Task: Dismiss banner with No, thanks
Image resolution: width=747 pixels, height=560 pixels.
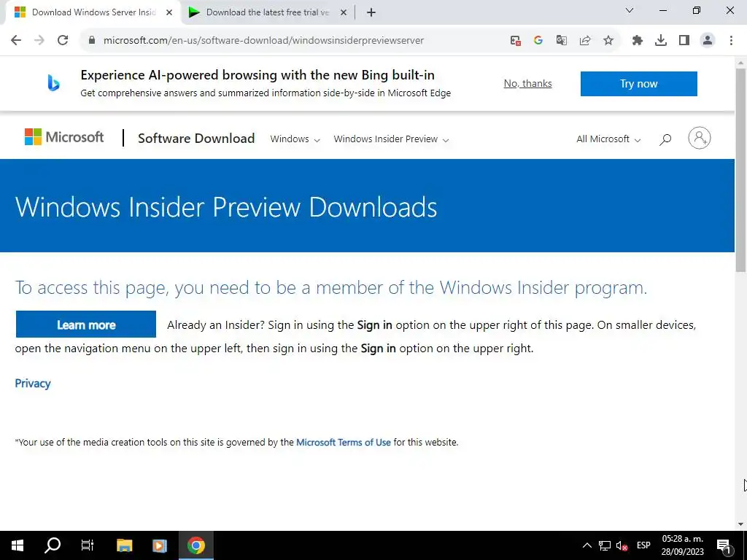Action: pos(528,84)
